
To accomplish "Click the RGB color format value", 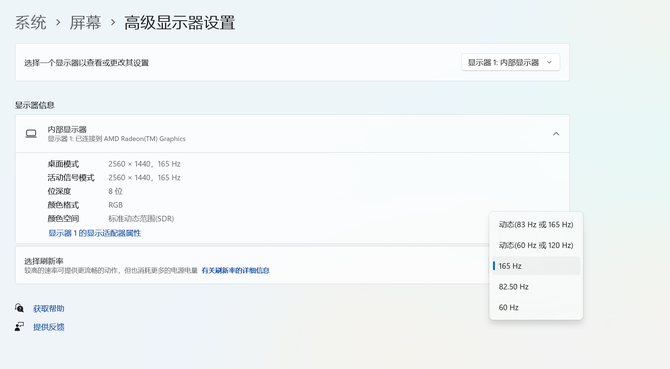I will 115,205.
